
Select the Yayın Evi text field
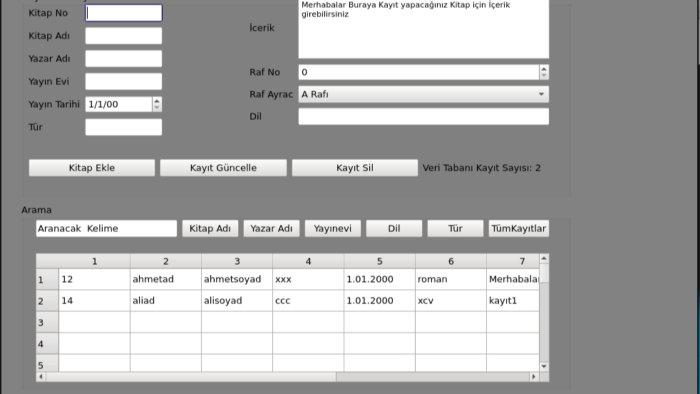(x=124, y=81)
